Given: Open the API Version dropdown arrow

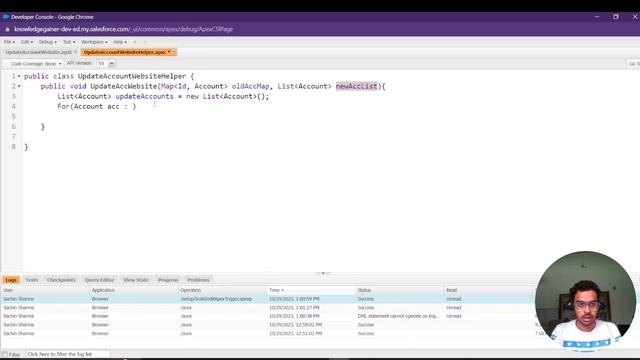Looking at the screenshot, I should [111, 64].
